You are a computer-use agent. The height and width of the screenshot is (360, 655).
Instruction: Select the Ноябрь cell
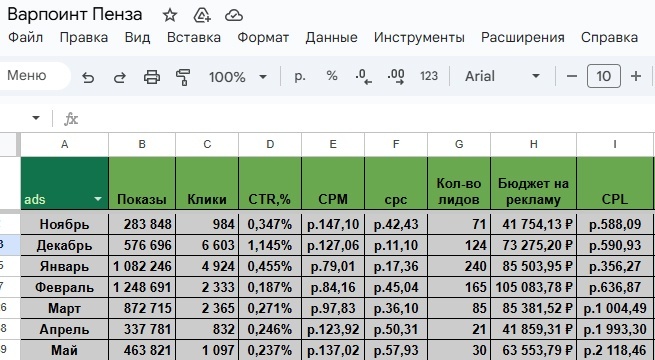[x=64, y=224]
